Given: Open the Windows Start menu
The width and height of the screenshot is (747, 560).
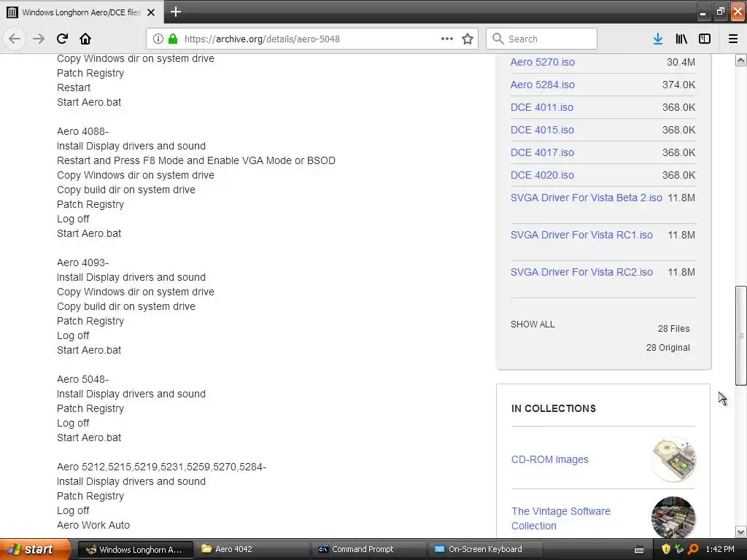Looking at the screenshot, I should (x=35, y=549).
